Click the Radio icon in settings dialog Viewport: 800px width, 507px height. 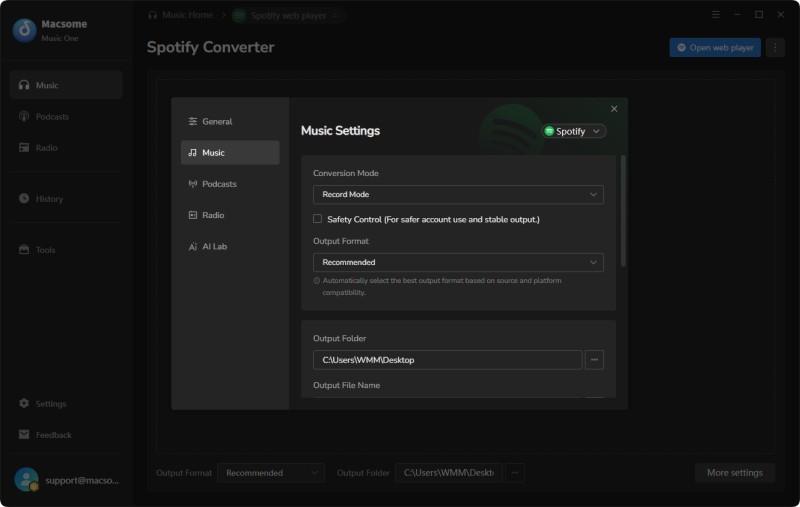click(x=192, y=215)
